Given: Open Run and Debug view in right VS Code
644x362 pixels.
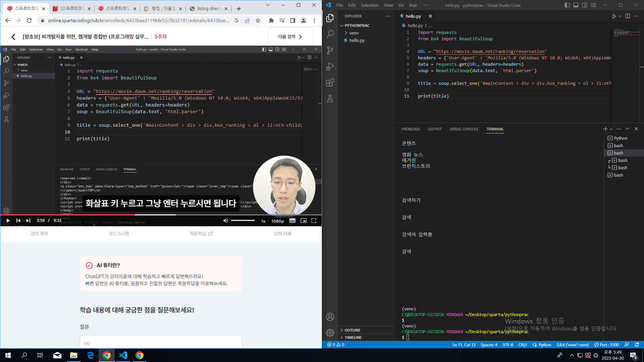Looking at the screenshot, I should tap(330, 66).
